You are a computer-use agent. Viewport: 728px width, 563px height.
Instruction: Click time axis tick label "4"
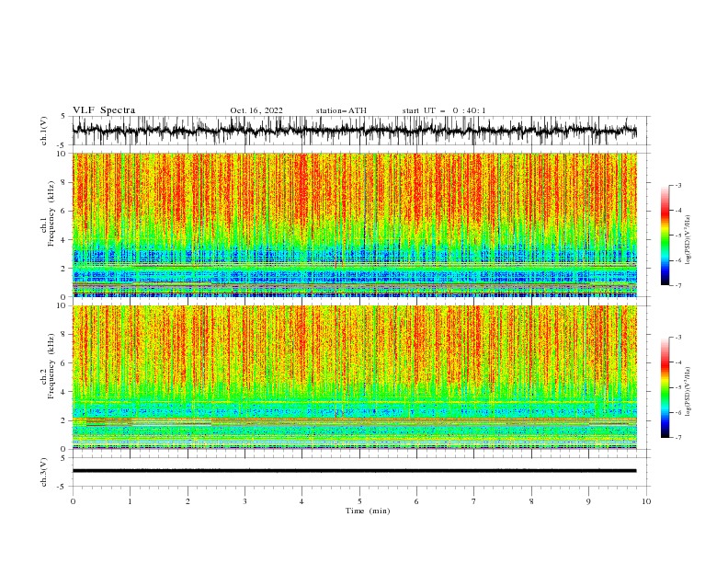301,501
